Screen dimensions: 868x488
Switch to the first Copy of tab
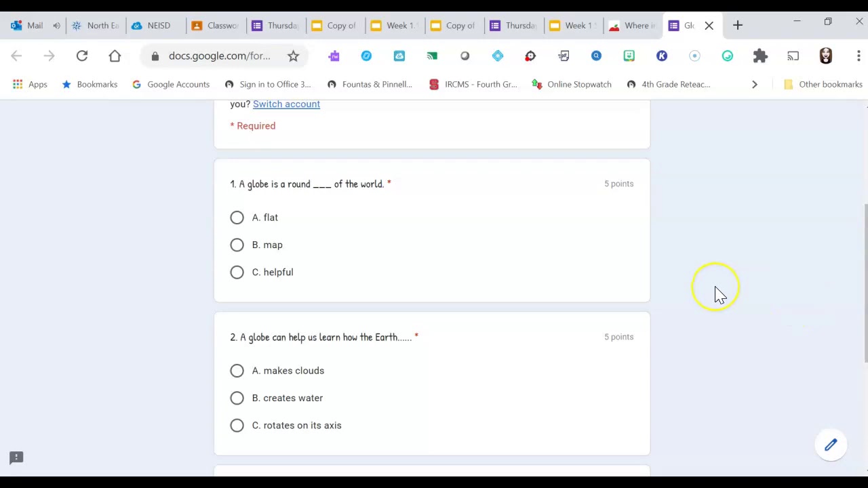[335, 26]
